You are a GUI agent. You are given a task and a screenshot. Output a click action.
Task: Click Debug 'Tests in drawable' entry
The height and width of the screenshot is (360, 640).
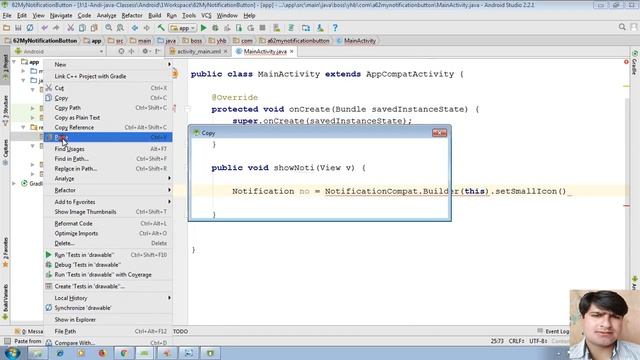108,264
